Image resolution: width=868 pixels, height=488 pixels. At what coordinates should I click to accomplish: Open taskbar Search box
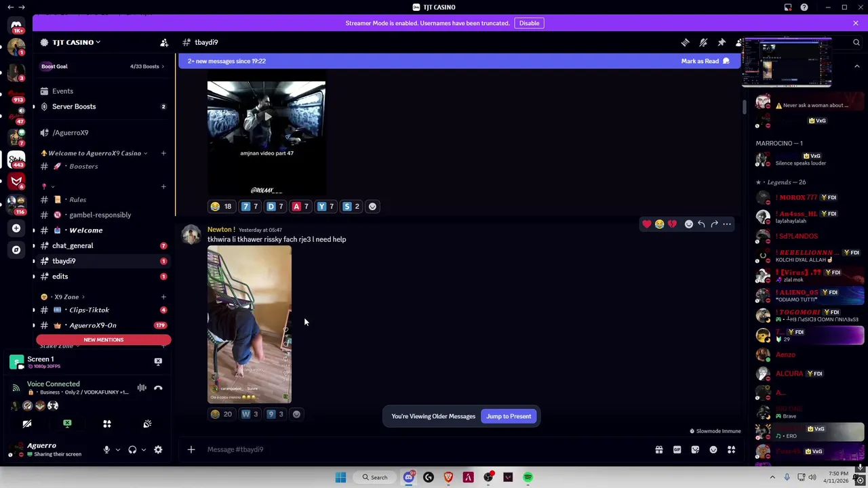coord(375,477)
